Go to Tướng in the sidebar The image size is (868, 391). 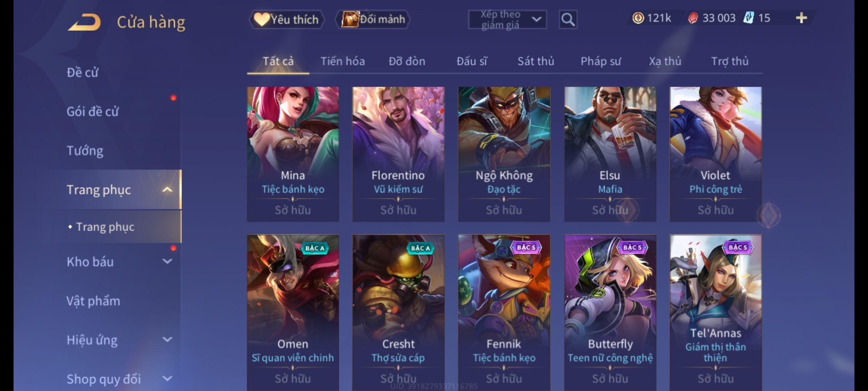coord(85,151)
